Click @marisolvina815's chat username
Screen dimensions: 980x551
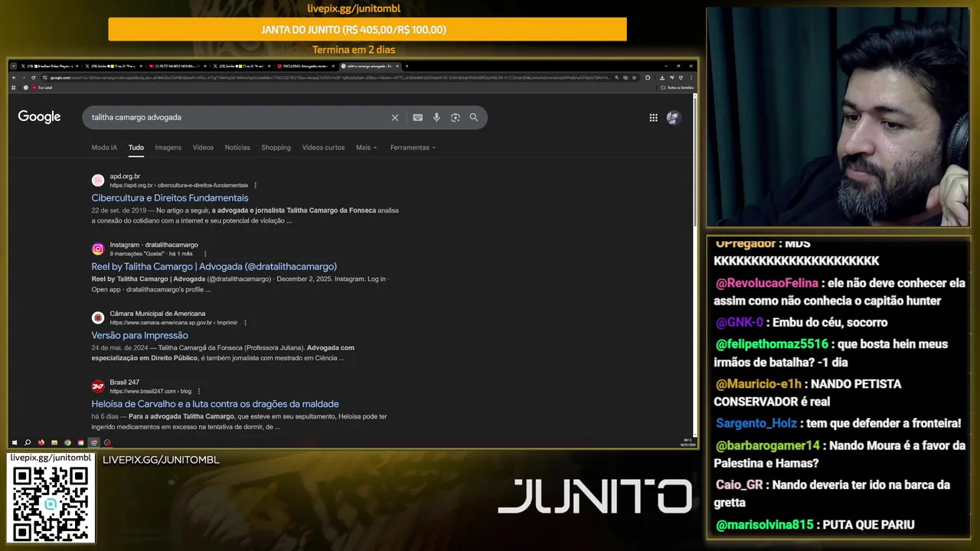pos(764,525)
